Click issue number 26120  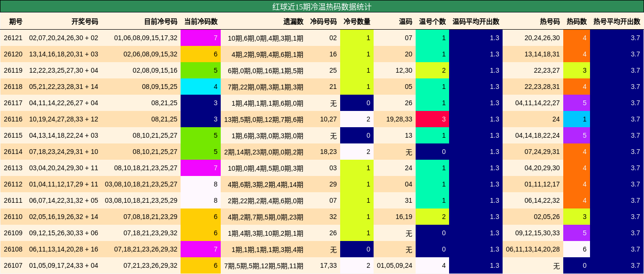point(13,54)
